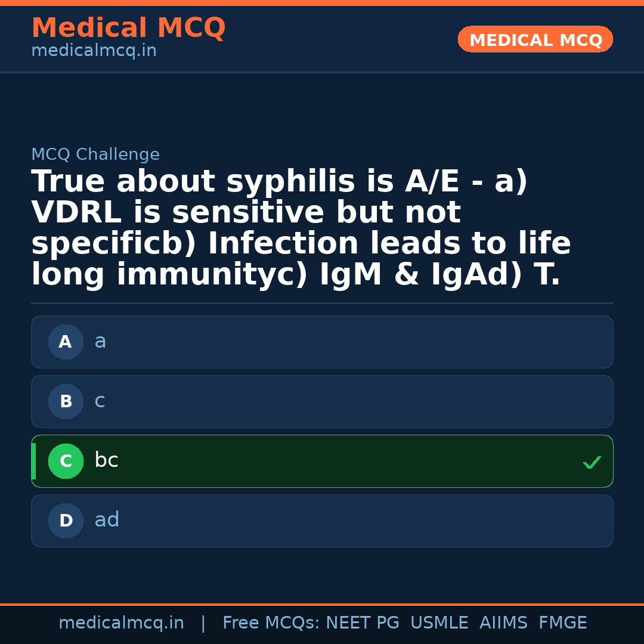This screenshot has width=644, height=644.
Task: Click the green circled letter C badge
Action: click(x=66, y=462)
